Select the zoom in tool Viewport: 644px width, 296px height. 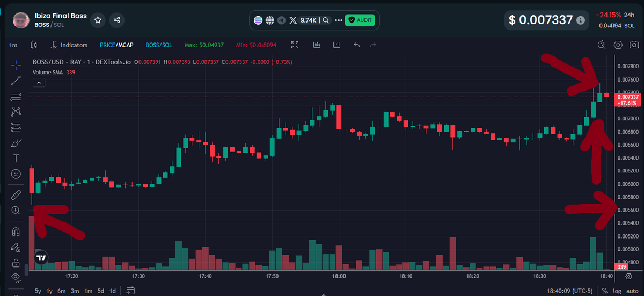(x=16, y=210)
